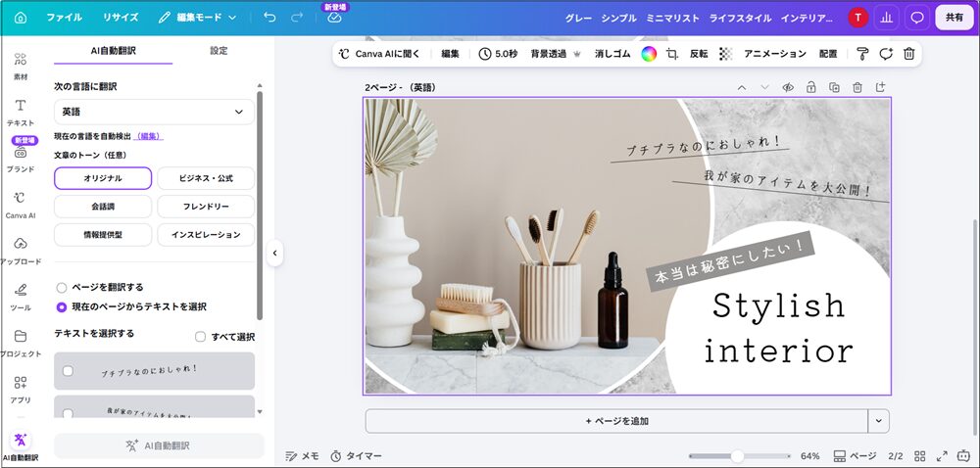Image resolution: width=980 pixels, height=468 pixels.
Task: Select the crop tool icon
Action: [x=672, y=54]
